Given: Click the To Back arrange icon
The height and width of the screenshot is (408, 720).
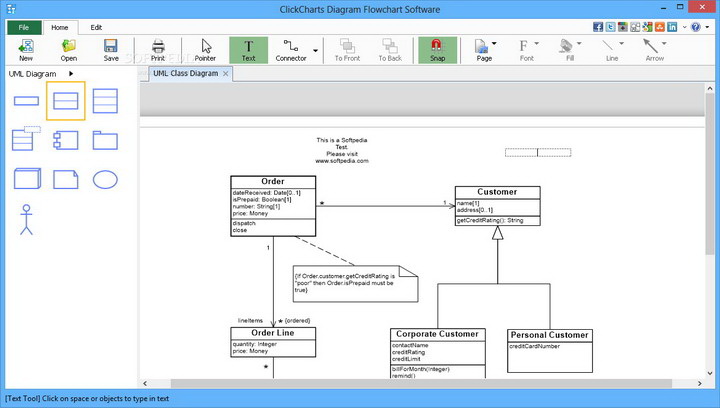Looking at the screenshot, I should (390, 50).
